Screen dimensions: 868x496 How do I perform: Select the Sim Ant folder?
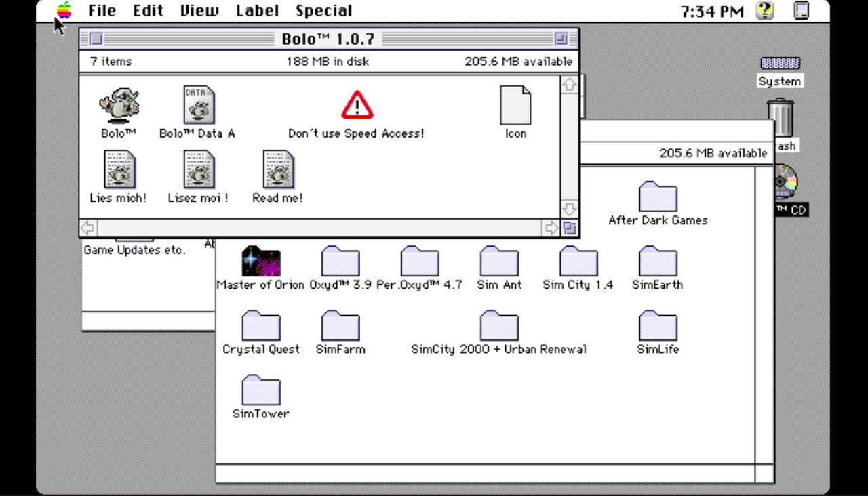point(499,261)
